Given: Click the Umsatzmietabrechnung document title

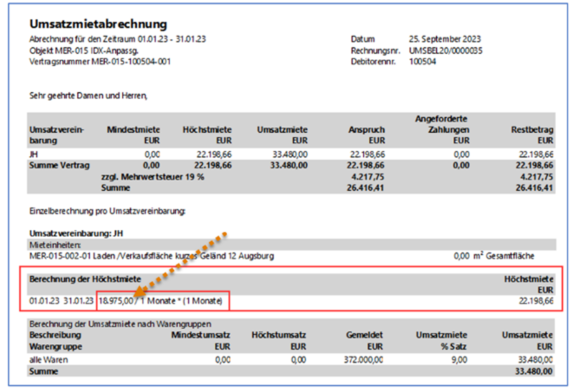Looking at the screenshot, I should (98, 24).
